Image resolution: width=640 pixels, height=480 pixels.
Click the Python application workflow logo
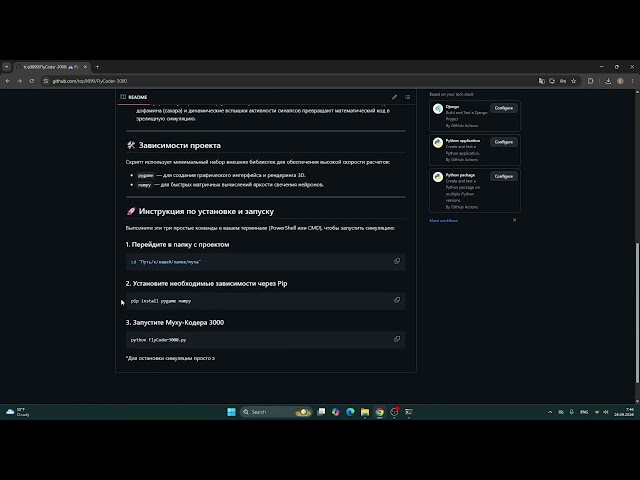coord(438,142)
